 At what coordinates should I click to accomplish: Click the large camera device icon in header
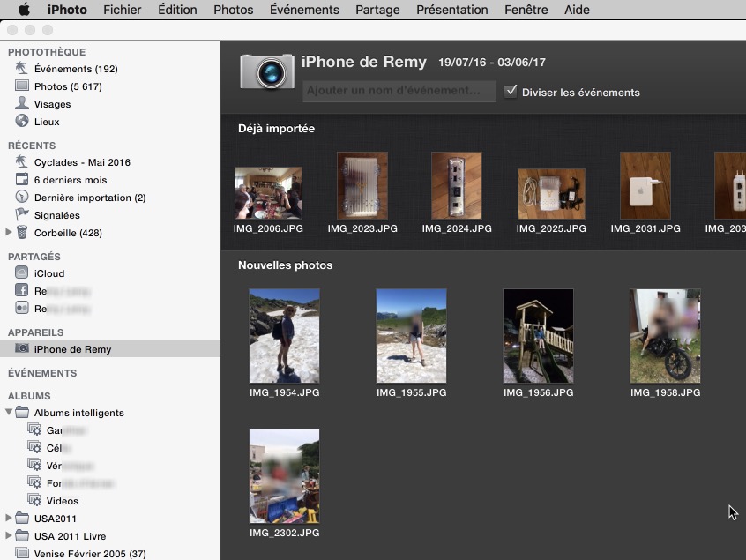coord(267,71)
